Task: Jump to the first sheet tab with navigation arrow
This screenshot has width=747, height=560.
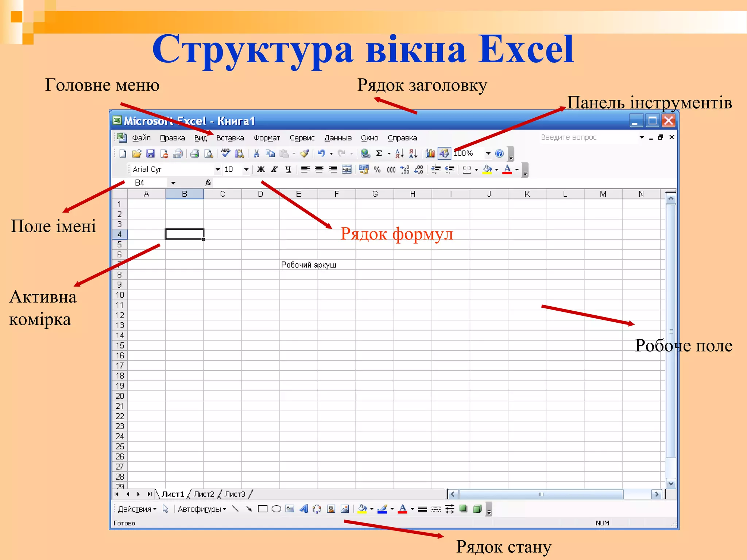Action: point(116,494)
